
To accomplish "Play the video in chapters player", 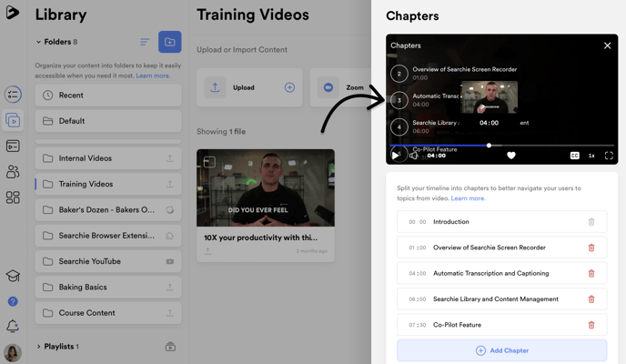I will 395,156.
